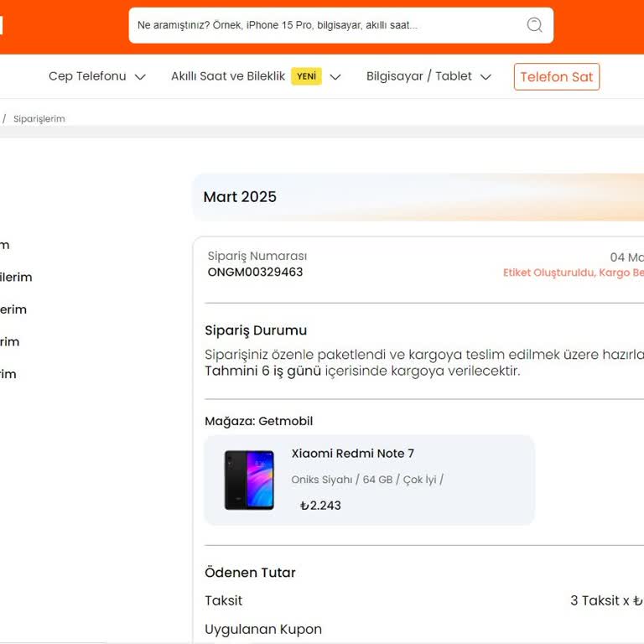Expand the Akıllı Saat ve Bileklik chevron

click(x=335, y=77)
